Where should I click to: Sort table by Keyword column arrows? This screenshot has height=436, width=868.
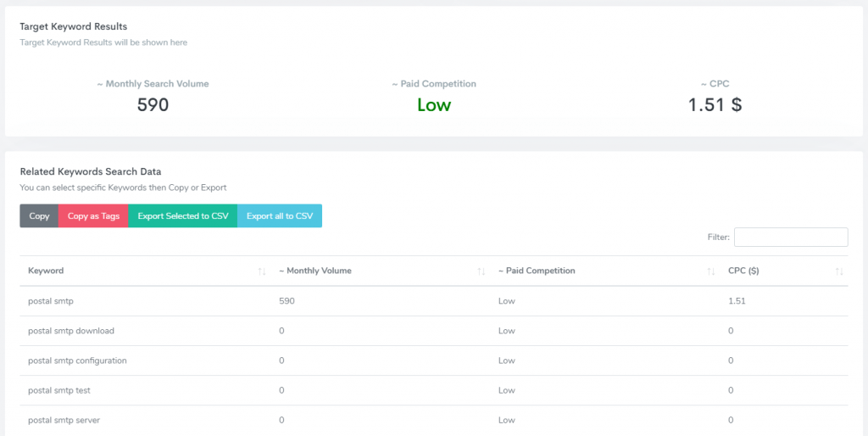pos(262,271)
